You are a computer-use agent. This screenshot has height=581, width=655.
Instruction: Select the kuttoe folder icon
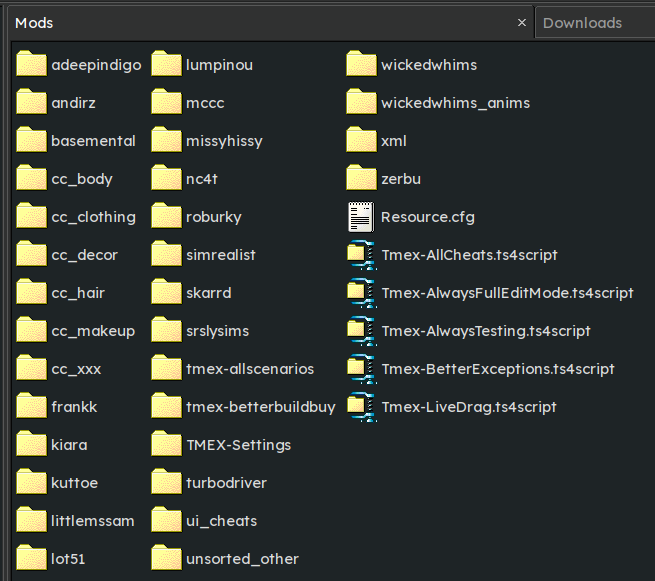click(x=31, y=482)
